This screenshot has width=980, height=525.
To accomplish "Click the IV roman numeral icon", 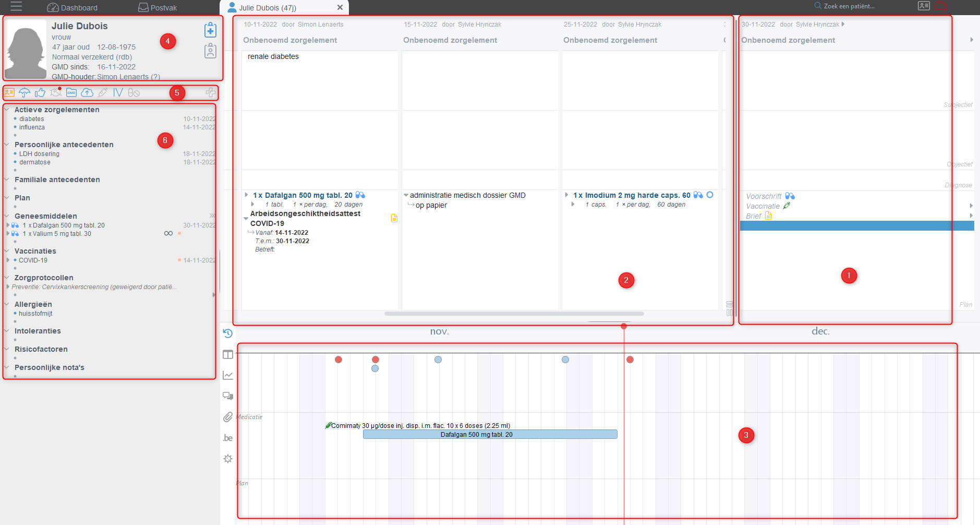I will (118, 92).
